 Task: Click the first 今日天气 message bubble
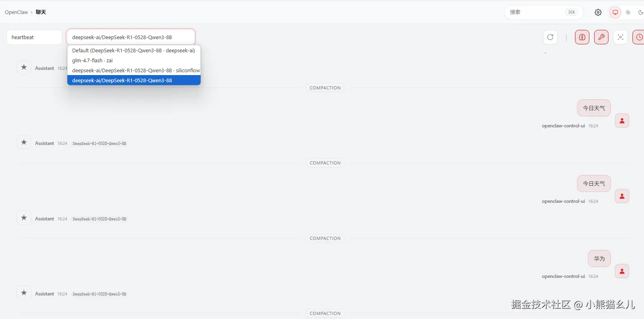click(x=594, y=108)
